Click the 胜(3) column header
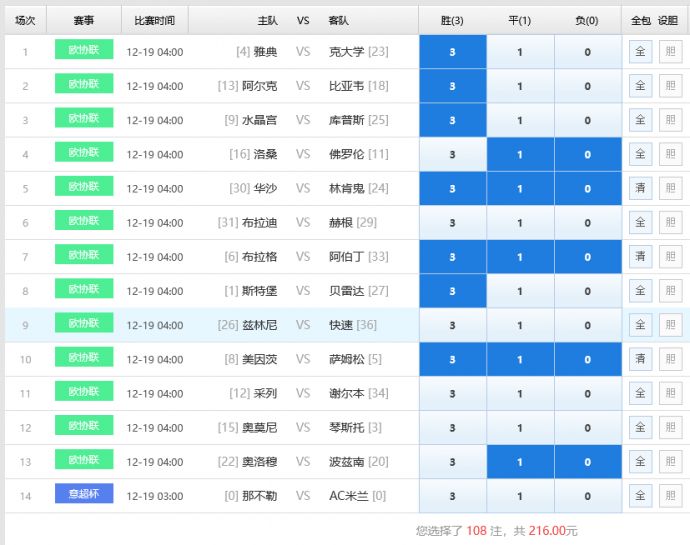This screenshot has width=690, height=545. (452, 20)
